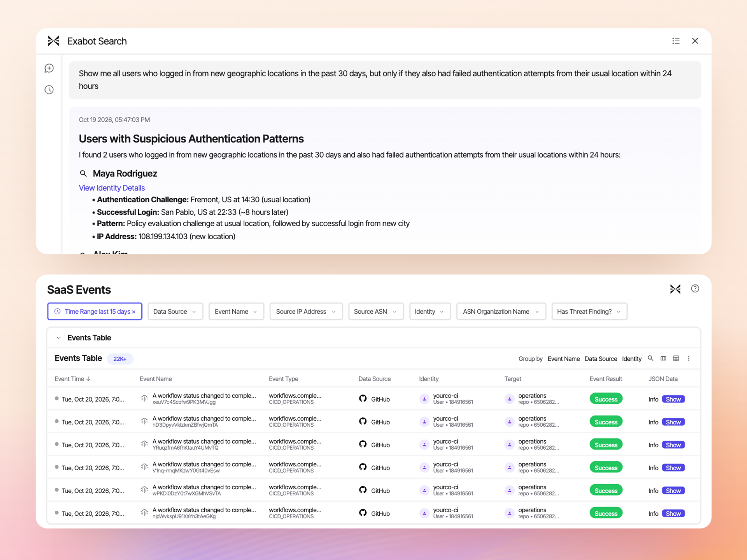Open View Identity Details link
Image resolution: width=747 pixels, height=560 pixels.
coord(112,188)
